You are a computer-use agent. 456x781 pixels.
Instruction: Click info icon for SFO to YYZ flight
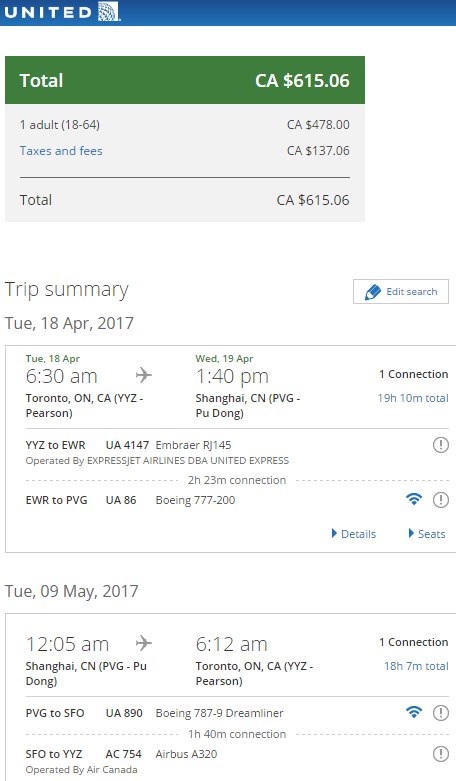(x=441, y=754)
